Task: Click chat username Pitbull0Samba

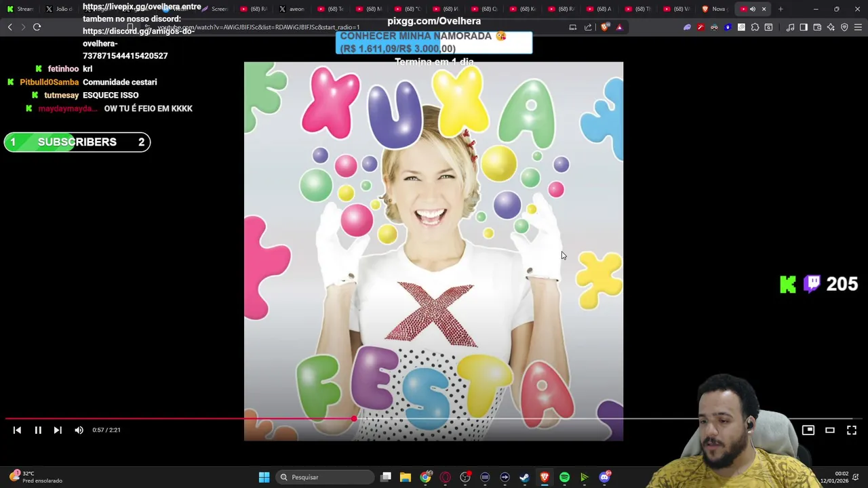Action: point(49,82)
